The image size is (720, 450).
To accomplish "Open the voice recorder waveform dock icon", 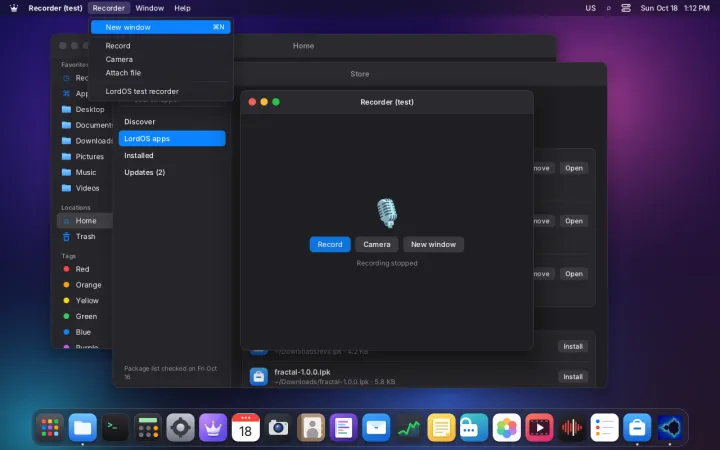I will point(572,428).
